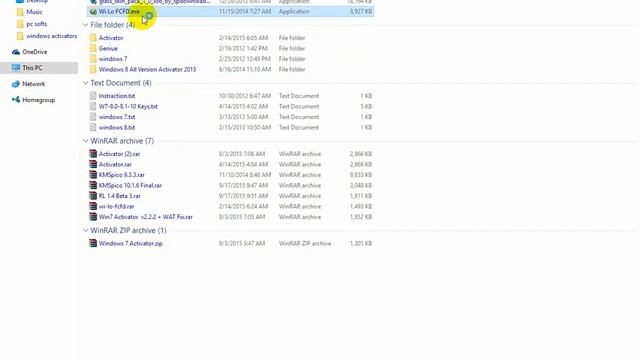This screenshot has height=360, width=640.
Task: Select the windows 8.txt file icon
Action: click(93, 128)
